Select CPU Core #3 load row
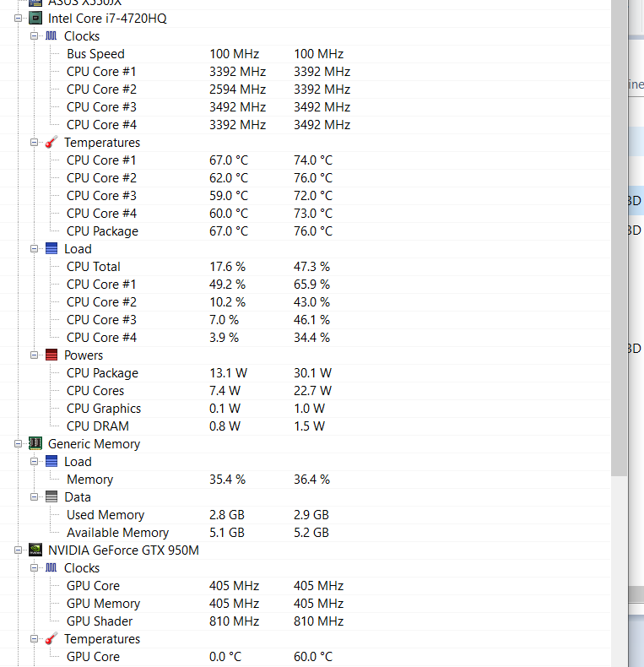644x667 pixels. click(306, 320)
